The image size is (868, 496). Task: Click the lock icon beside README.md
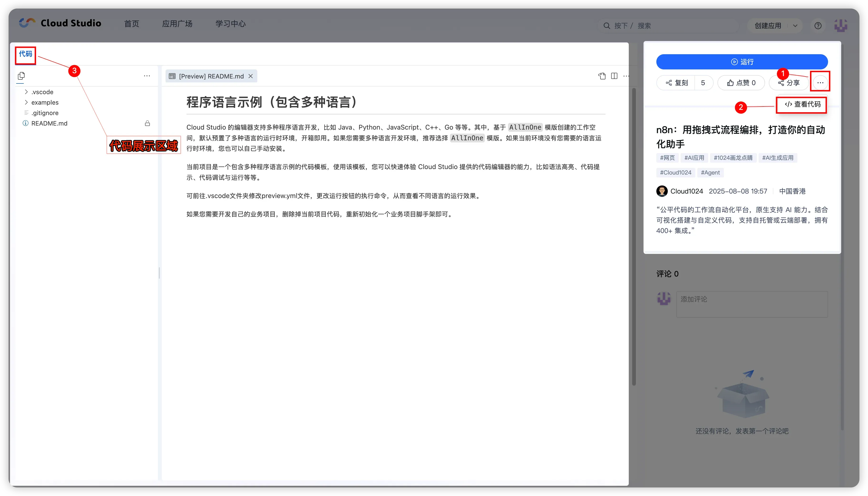147,123
